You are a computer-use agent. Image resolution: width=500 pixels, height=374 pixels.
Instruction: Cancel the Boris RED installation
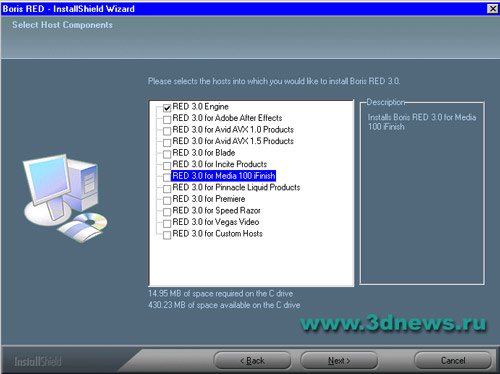[453, 361]
